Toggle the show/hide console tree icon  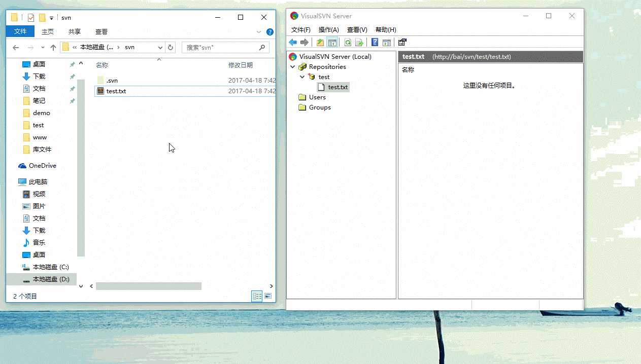(x=332, y=42)
